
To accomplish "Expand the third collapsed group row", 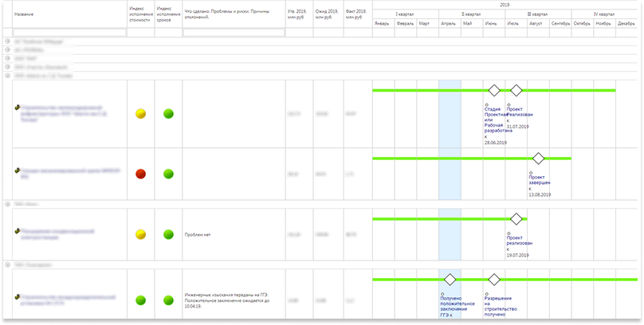I will click(x=8, y=58).
